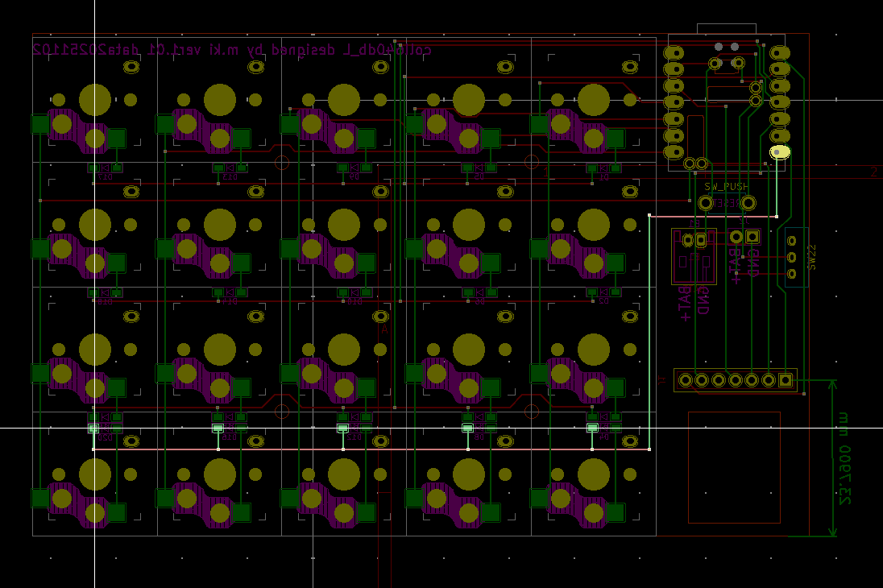The height and width of the screenshot is (588, 883).
Task: Select the top pad of slide switch SW22
Action: (x=792, y=240)
